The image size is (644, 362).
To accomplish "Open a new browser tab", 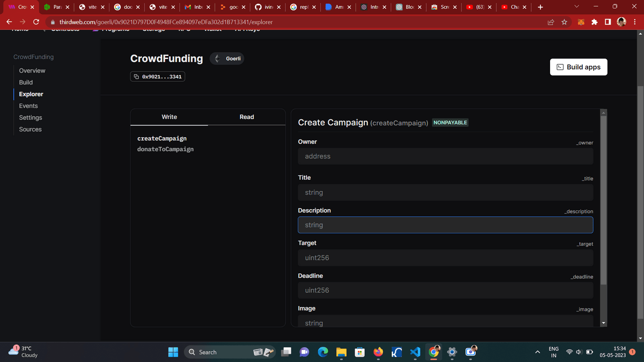I will pos(540,7).
